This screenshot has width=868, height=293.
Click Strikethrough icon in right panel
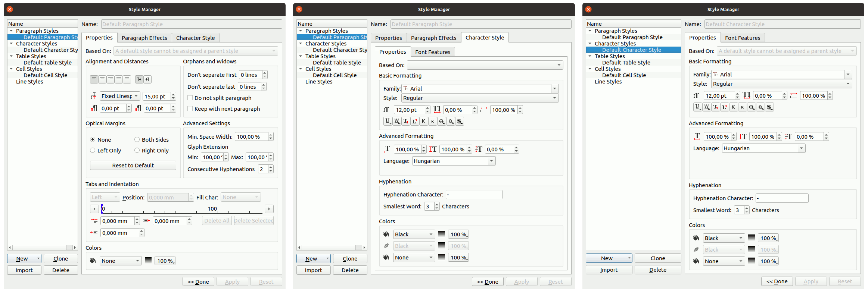[752, 107]
